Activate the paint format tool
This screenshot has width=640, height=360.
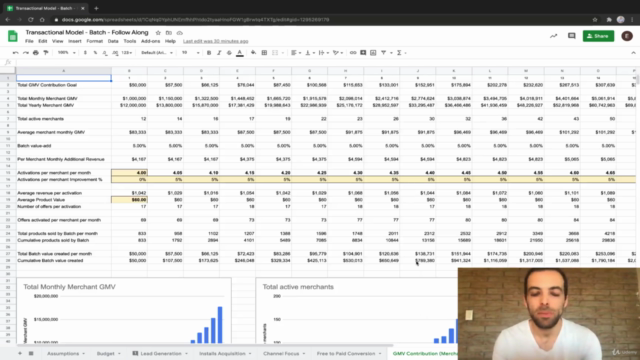tap(46, 53)
